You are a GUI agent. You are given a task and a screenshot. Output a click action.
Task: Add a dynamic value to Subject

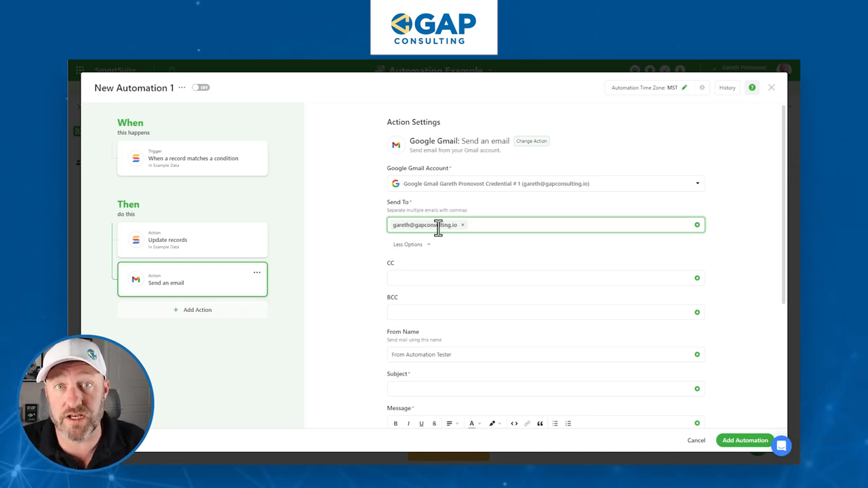click(x=697, y=389)
